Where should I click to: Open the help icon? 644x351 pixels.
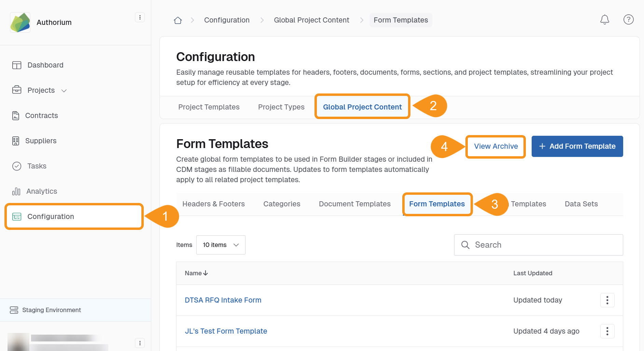click(x=628, y=19)
